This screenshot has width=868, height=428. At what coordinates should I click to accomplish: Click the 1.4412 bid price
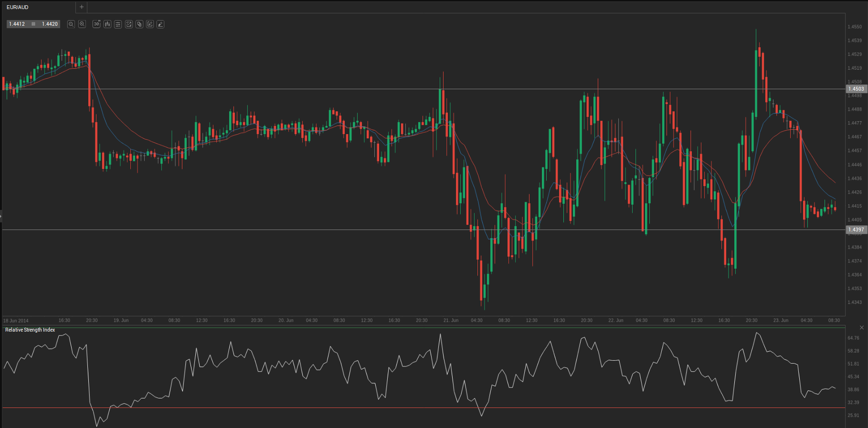tap(17, 24)
